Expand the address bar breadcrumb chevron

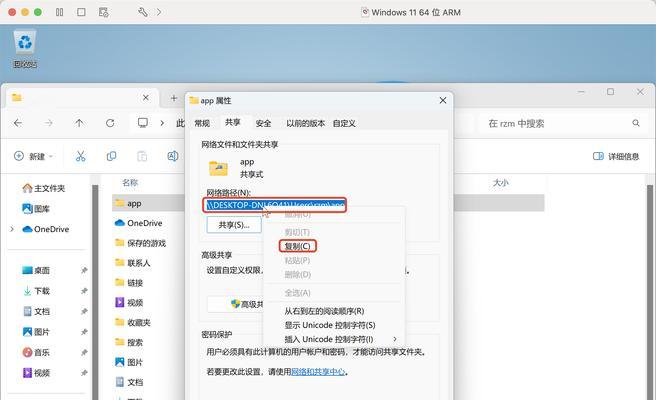tap(162, 123)
